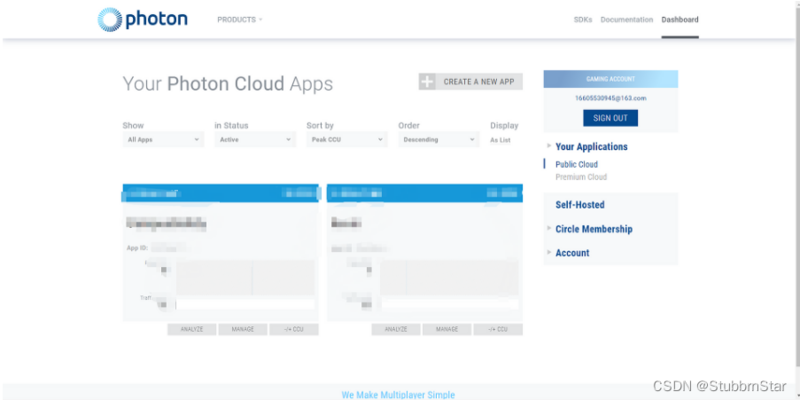Expand the Your Applications section arrow
The width and height of the screenshot is (800, 400).
(x=548, y=147)
